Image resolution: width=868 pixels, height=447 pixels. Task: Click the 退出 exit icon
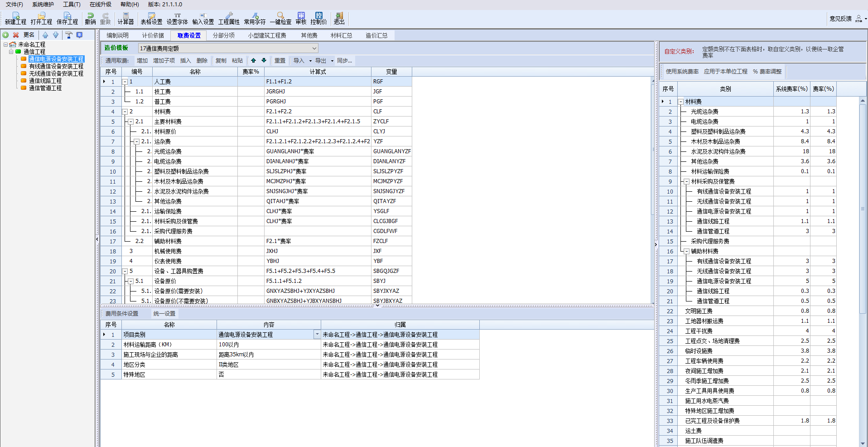339,19
